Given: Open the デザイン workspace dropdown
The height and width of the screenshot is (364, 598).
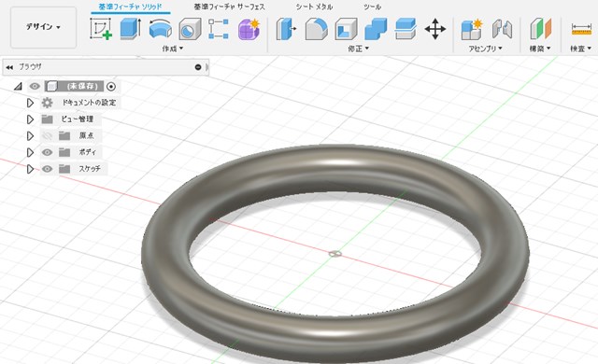Looking at the screenshot, I should click(43, 27).
